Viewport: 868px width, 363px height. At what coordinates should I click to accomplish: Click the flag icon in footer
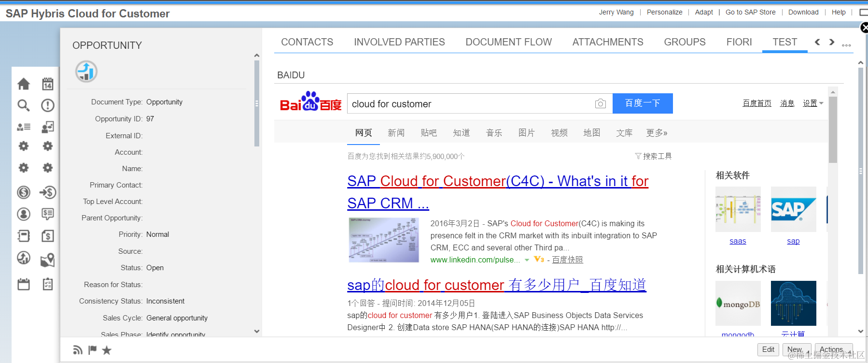(x=93, y=350)
